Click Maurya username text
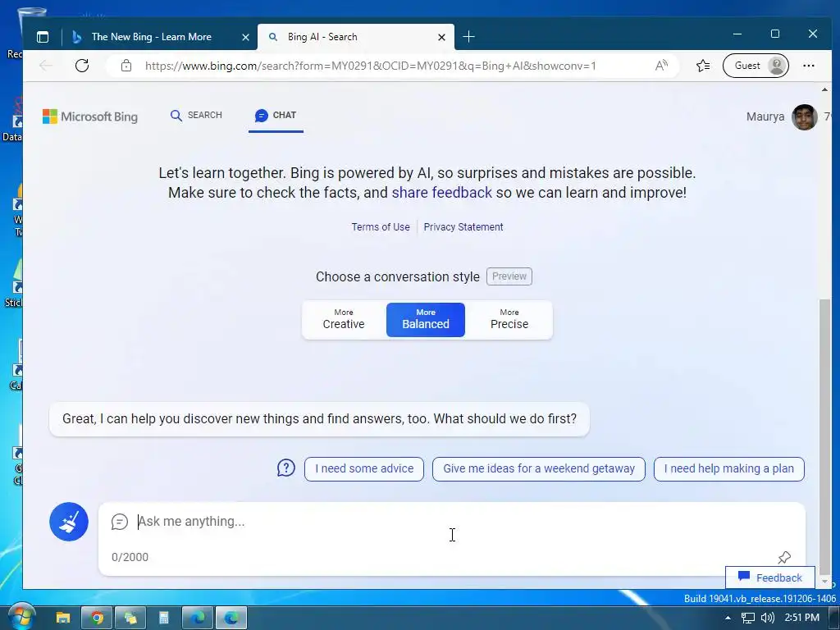This screenshot has width=840, height=630. tap(765, 116)
